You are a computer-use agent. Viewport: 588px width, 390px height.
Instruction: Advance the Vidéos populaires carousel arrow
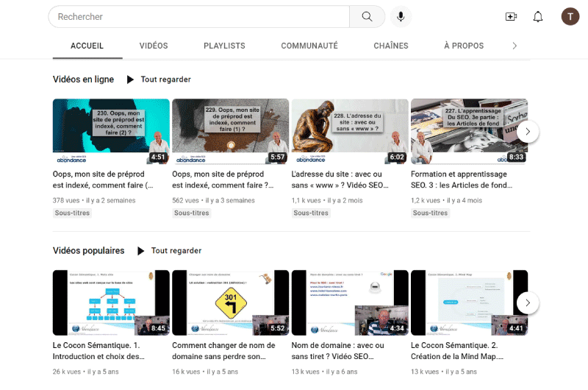pyautogui.click(x=528, y=302)
